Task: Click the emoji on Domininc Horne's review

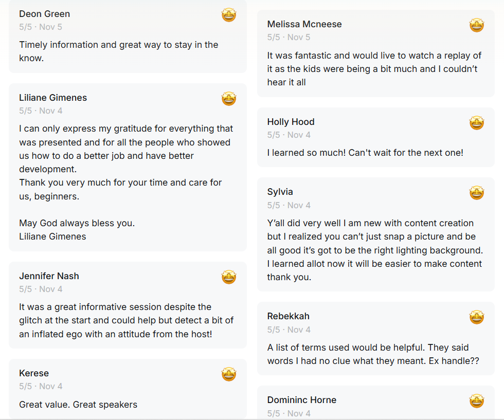Action: (x=477, y=401)
